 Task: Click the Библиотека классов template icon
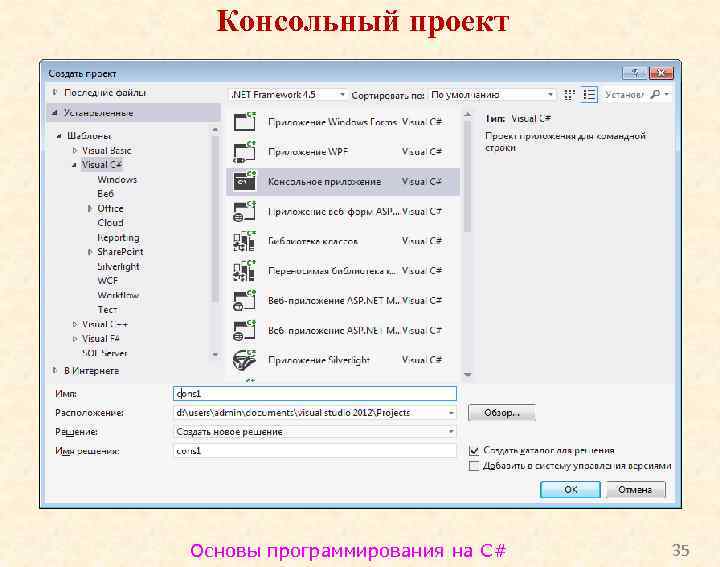click(x=244, y=241)
